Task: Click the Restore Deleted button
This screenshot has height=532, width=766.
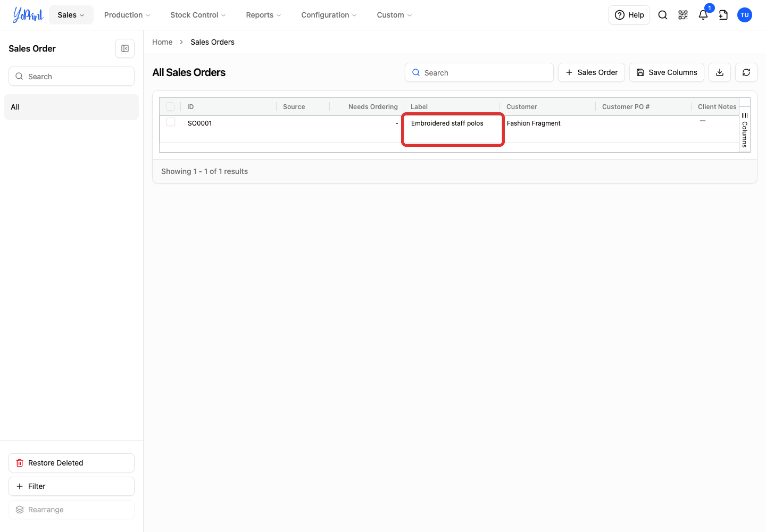Action: click(71, 463)
